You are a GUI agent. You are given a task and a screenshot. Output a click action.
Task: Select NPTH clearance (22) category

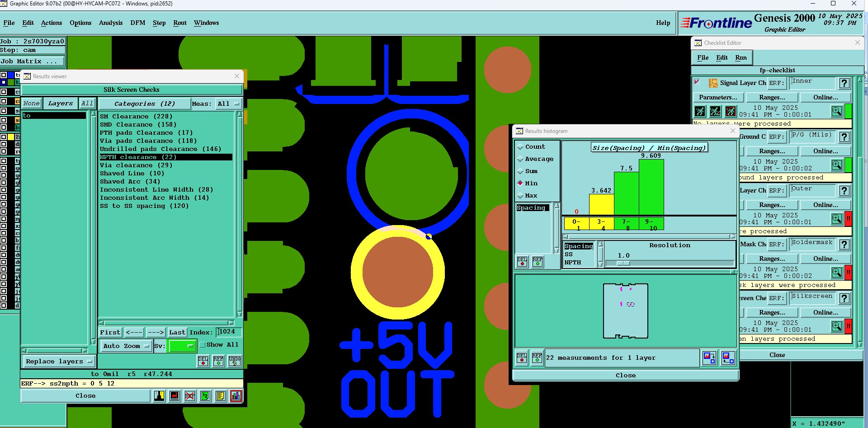tap(165, 157)
